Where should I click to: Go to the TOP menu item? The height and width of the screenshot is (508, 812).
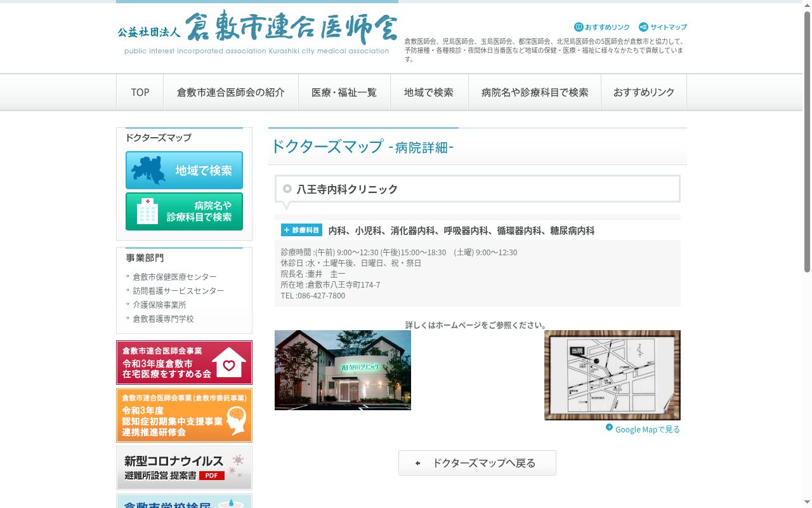(140, 92)
